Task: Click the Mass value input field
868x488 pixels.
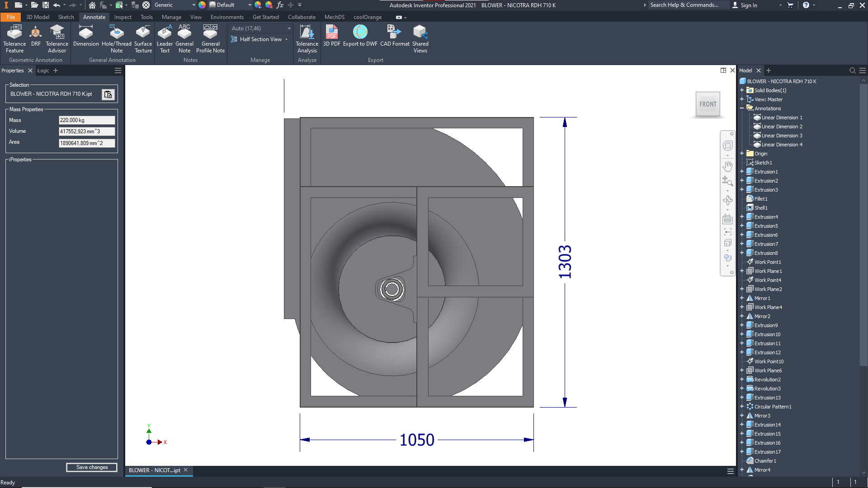Action: click(x=86, y=120)
